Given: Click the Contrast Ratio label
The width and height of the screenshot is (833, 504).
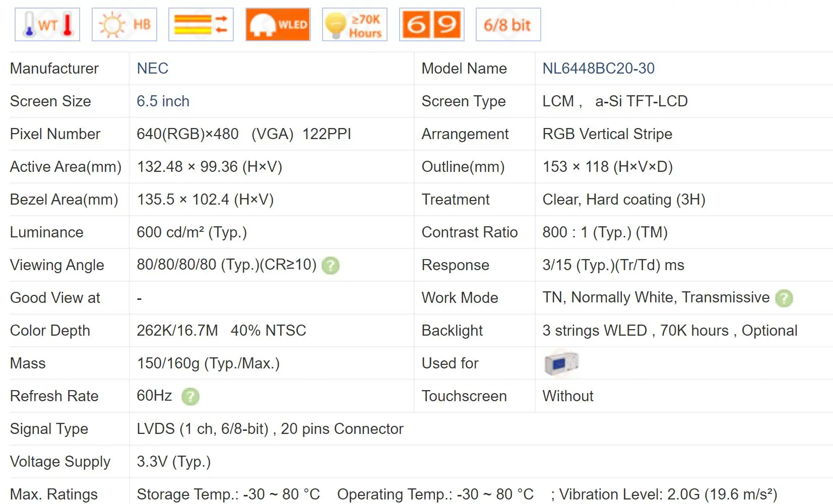Looking at the screenshot, I should pyautogui.click(x=470, y=232).
